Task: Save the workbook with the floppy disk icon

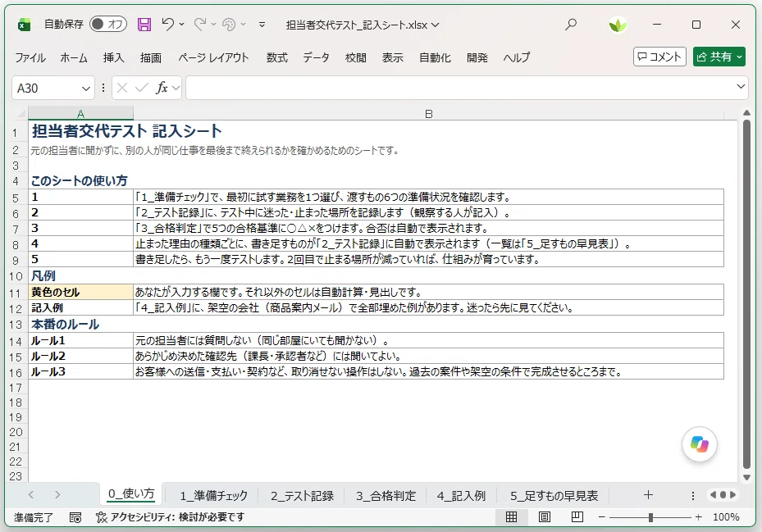Action: (144, 25)
